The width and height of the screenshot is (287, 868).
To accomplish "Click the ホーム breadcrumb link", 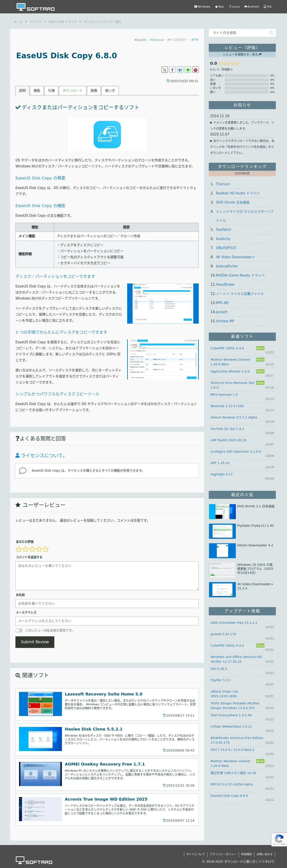I will tap(18, 22).
